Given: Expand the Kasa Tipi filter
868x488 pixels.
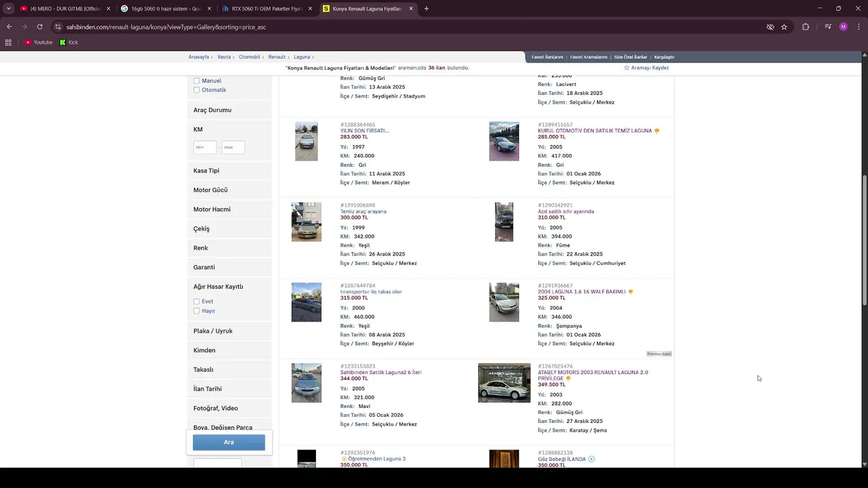Looking at the screenshot, I should (229, 171).
